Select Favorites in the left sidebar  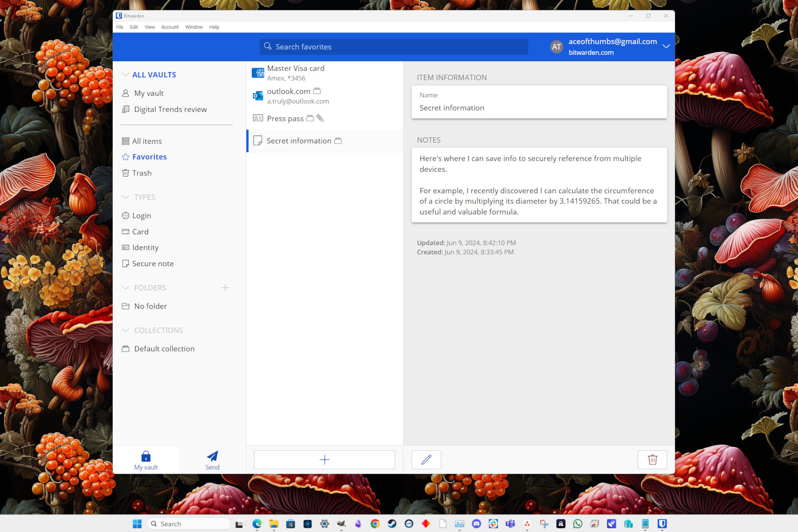coord(149,157)
